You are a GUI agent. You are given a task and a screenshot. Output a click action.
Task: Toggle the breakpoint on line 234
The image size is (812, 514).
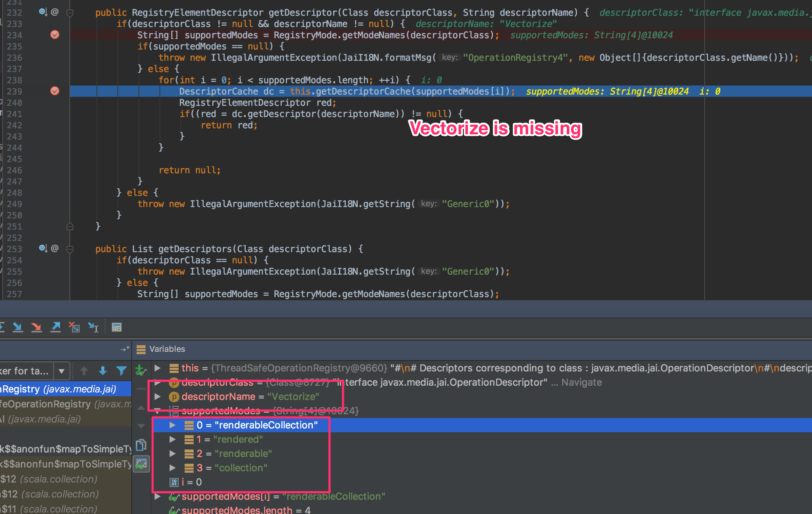coord(55,35)
